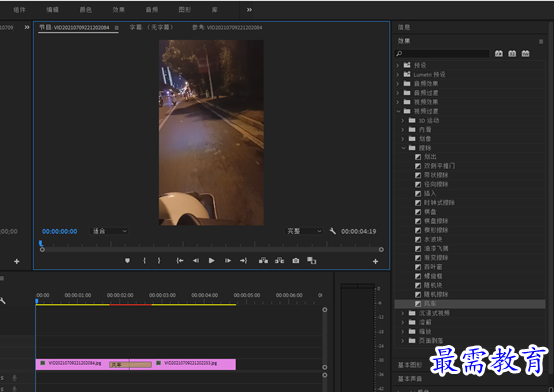554x392 pixels.
Task: Click the Accelerated Effects filter icon
Action: pyautogui.click(x=499, y=53)
